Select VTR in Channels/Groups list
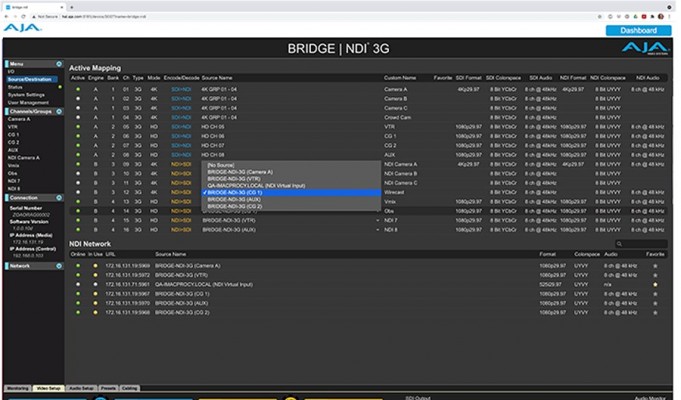 click(13, 127)
